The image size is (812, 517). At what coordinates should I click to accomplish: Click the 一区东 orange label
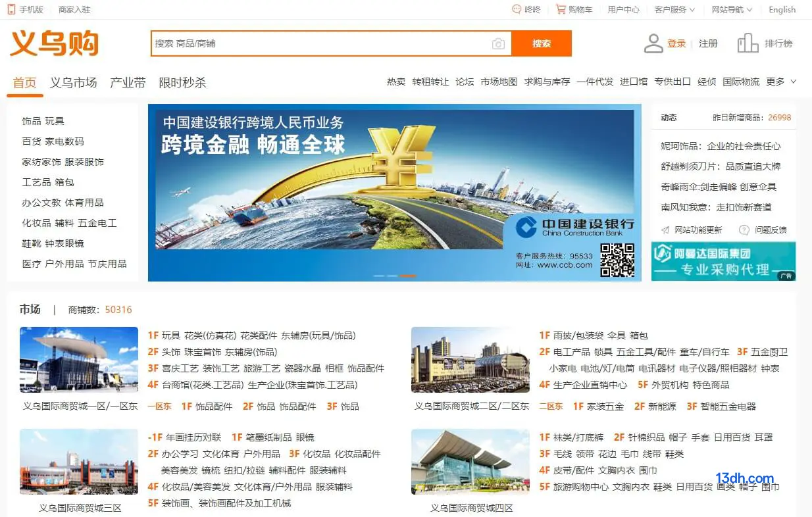(160, 406)
